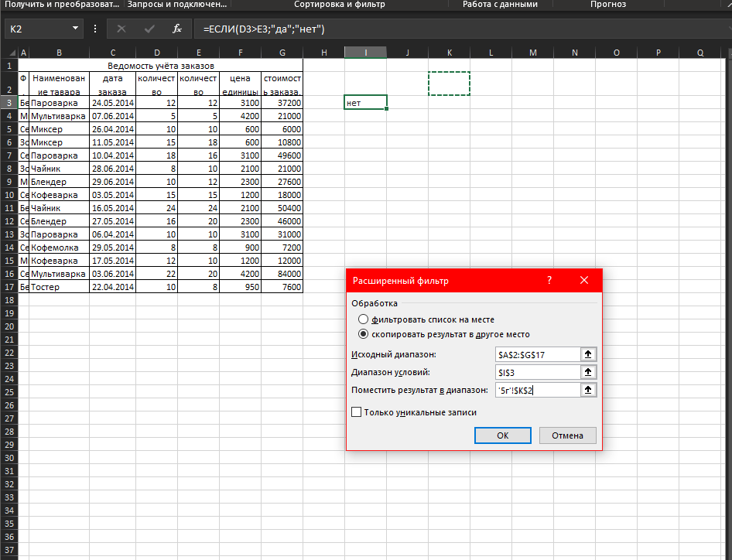The height and width of the screenshot is (560, 732).
Task: Click the three-dot handle beside Name Box
Action: click(x=95, y=29)
